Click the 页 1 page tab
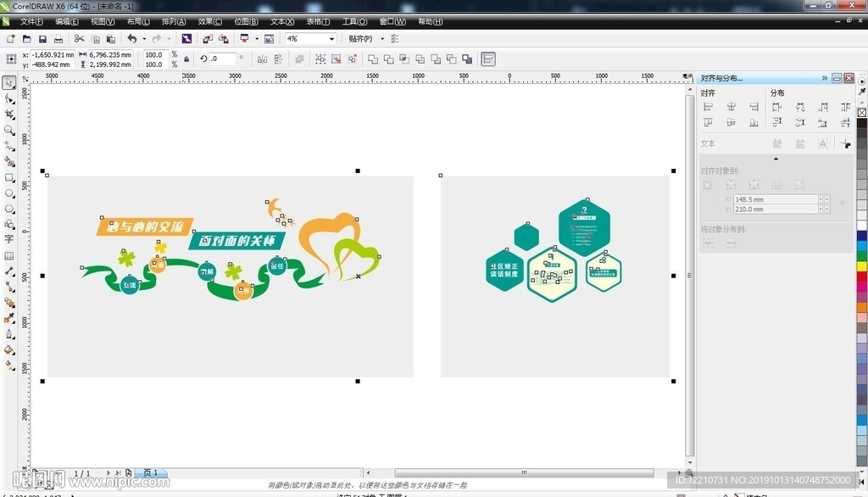Viewport: 868px width, 497px height. [x=150, y=472]
